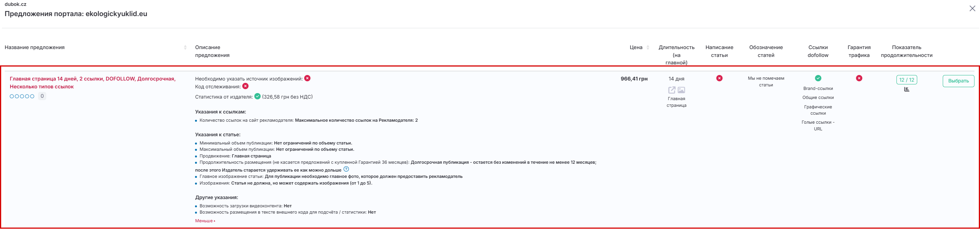Sort by Цена column arrows
The height and width of the screenshot is (236, 980).
648,48
